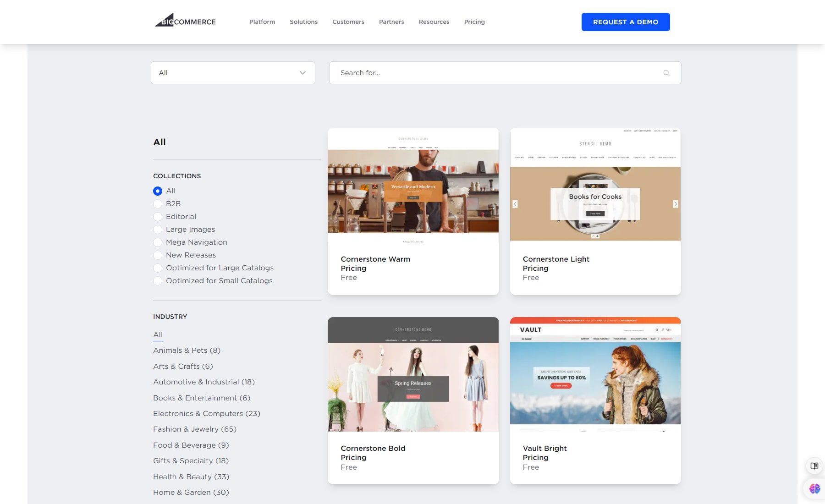Expand the filter category selector chevron
The width and height of the screenshot is (825, 504).
pos(302,72)
